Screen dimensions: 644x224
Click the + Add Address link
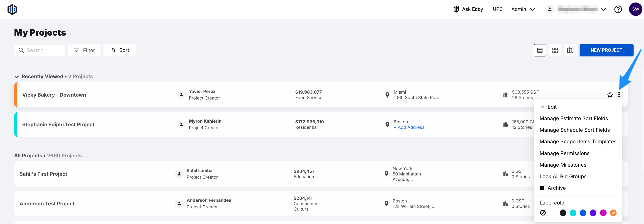tap(409, 127)
